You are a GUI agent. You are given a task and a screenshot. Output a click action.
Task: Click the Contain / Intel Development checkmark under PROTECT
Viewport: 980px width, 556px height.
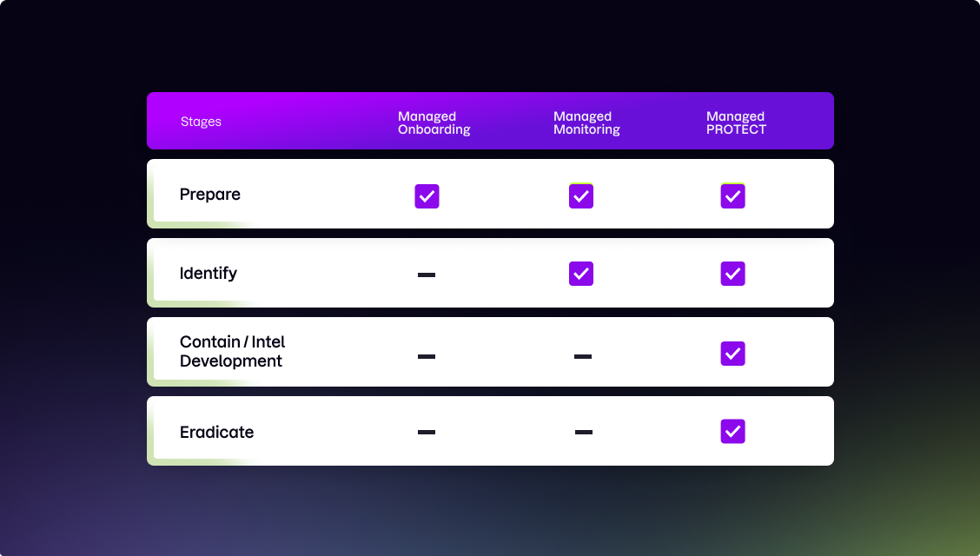point(733,354)
